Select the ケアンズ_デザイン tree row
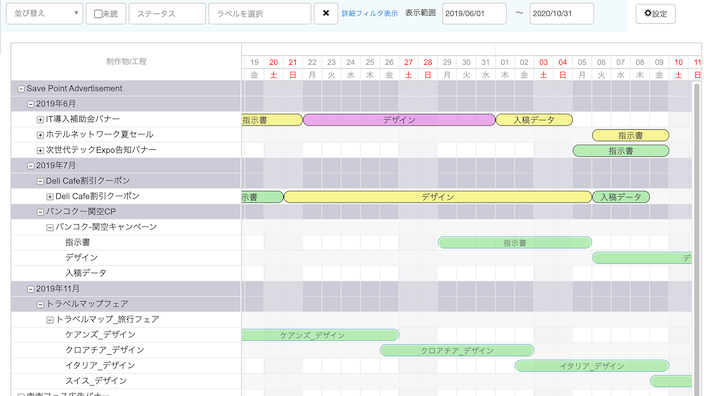The height and width of the screenshot is (396, 704). [126, 334]
